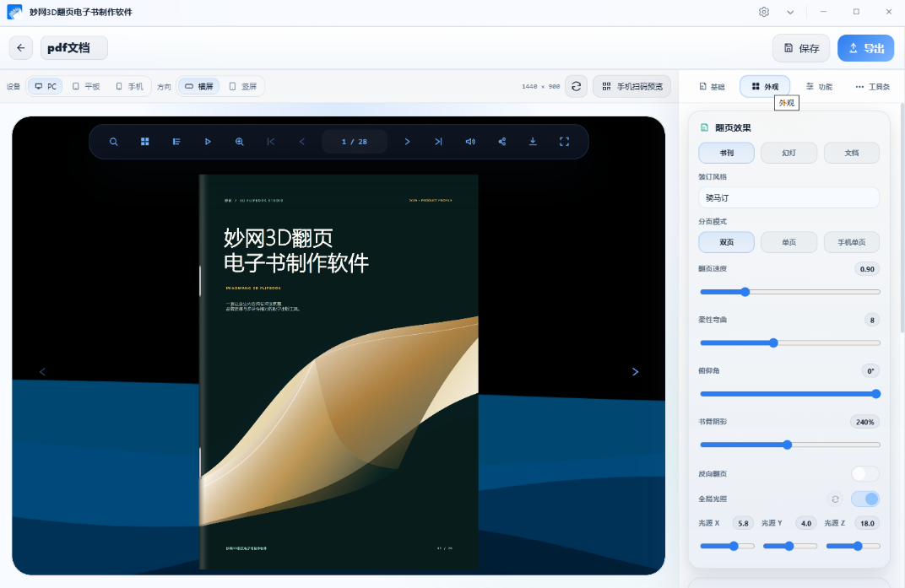This screenshot has height=588, width=905.
Task: Select 文档 flip effect
Action: click(851, 153)
